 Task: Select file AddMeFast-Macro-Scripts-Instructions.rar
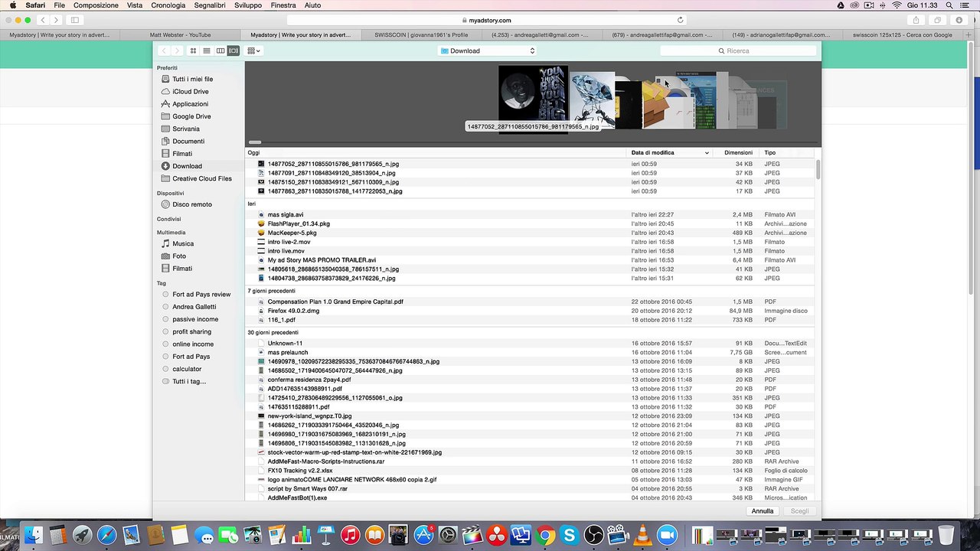(x=326, y=461)
